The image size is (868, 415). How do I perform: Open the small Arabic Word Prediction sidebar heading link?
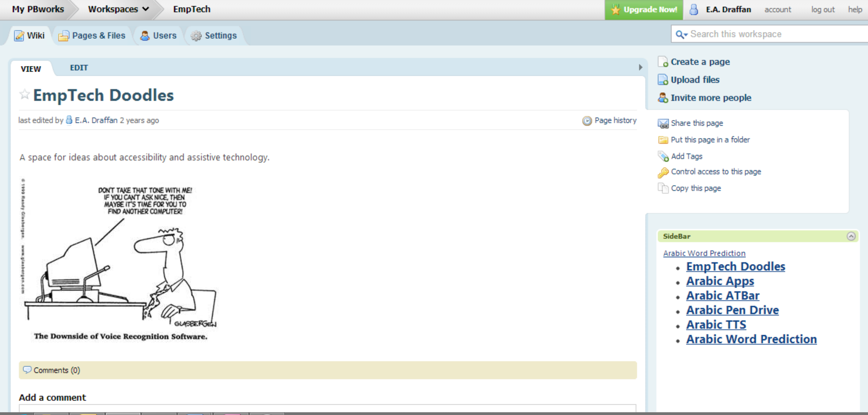(704, 253)
